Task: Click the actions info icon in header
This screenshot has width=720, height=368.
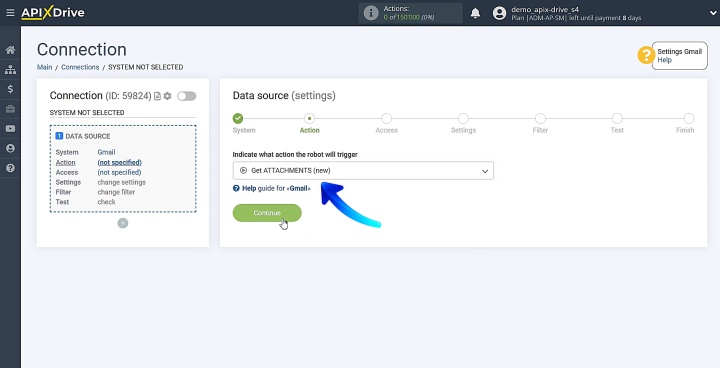Action: tap(371, 13)
